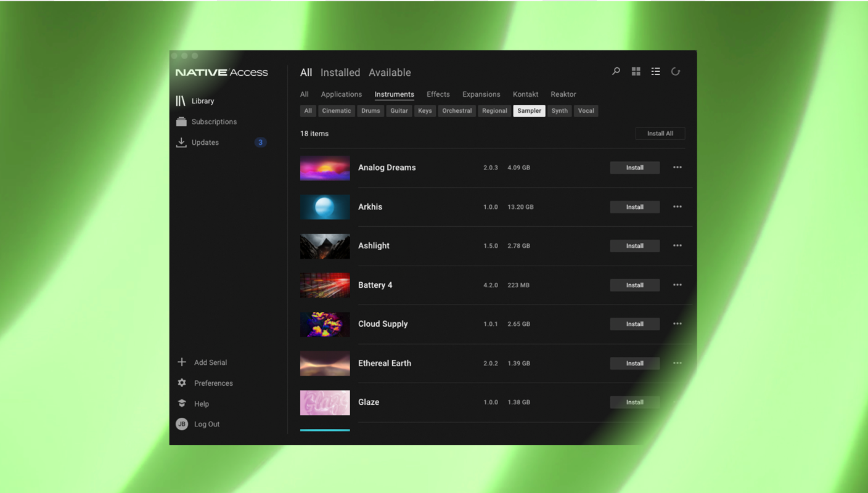
Task: Toggle the Cinematic filter chip
Action: click(336, 111)
